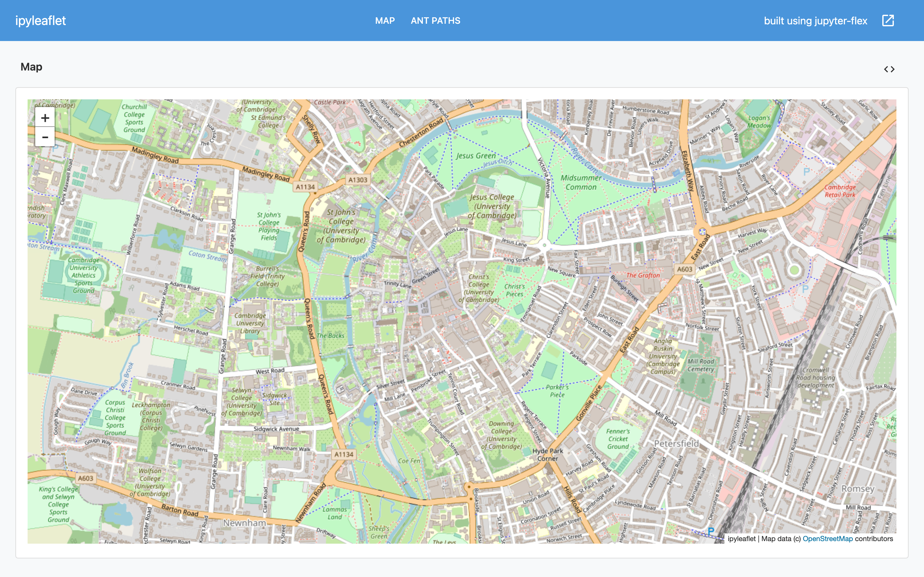Click the A1134 shield near Newnham Road
The height and width of the screenshot is (577, 924).
point(344,454)
